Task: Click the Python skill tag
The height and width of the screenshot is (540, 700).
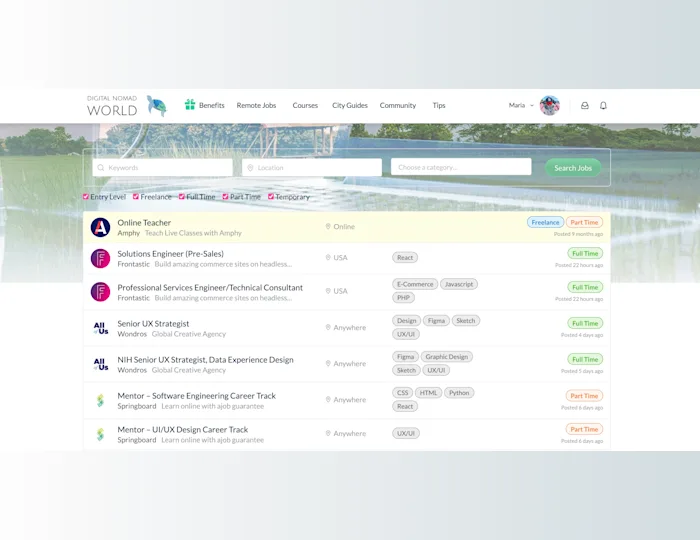Action: [459, 393]
